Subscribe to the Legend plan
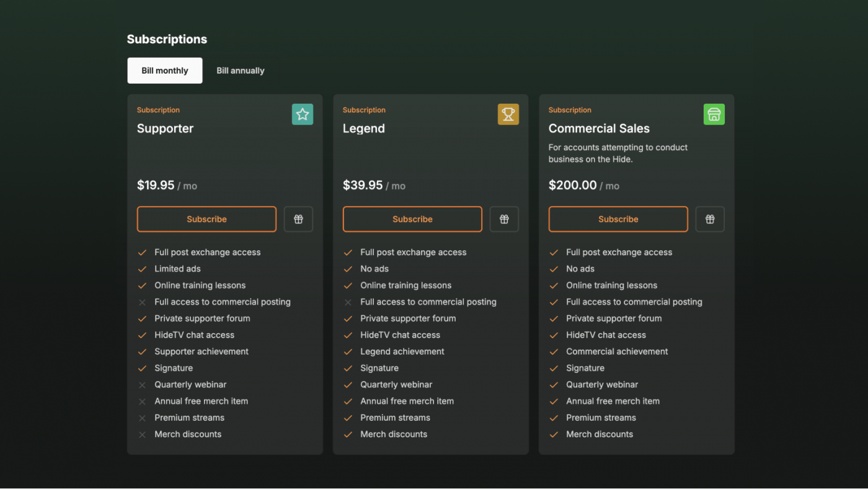The height and width of the screenshot is (489, 868). pos(412,219)
